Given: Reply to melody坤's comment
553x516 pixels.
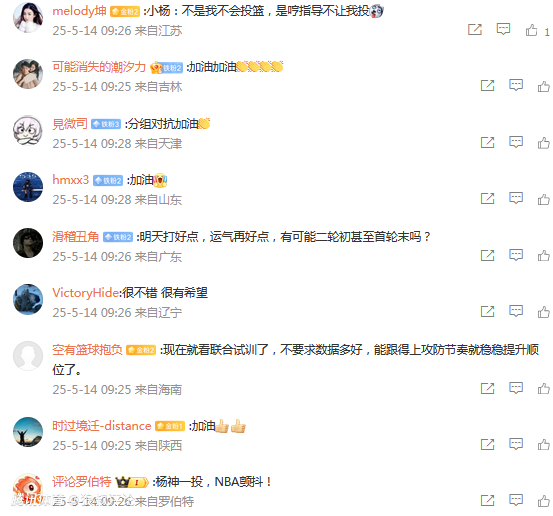Looking at the screenshot, I should click(503, 29).
